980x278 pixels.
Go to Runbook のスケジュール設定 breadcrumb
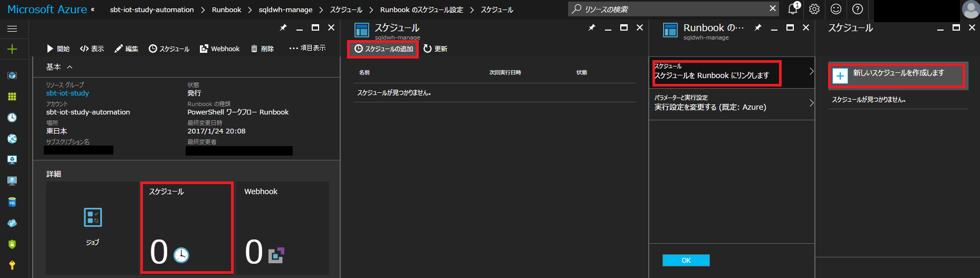tap(421, 9)
